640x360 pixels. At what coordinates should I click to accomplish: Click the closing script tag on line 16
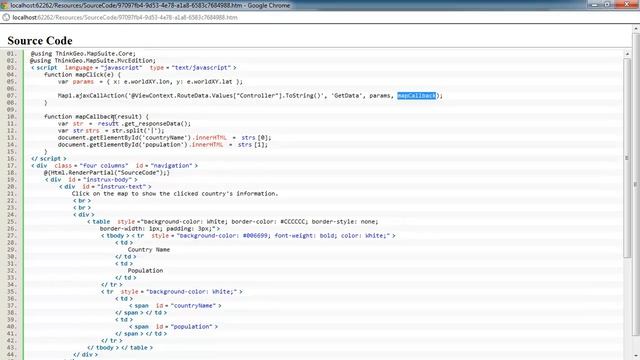pyautogui.click(x=49, y=158)
